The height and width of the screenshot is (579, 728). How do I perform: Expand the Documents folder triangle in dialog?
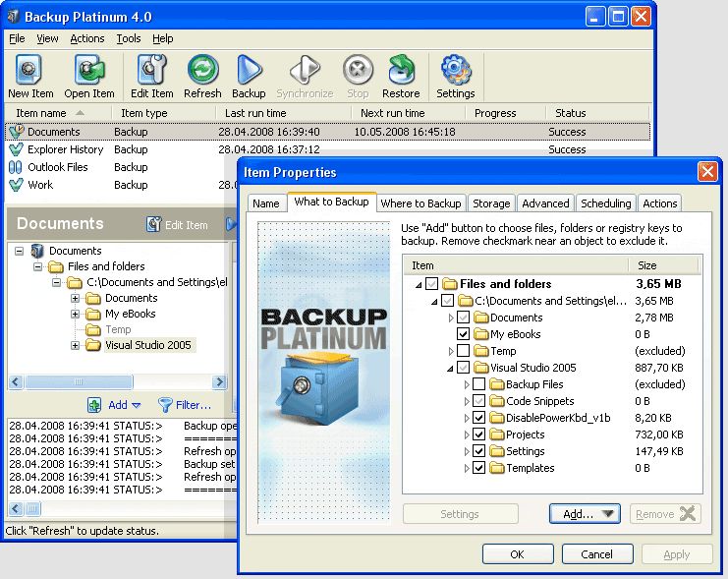(450, 318)
